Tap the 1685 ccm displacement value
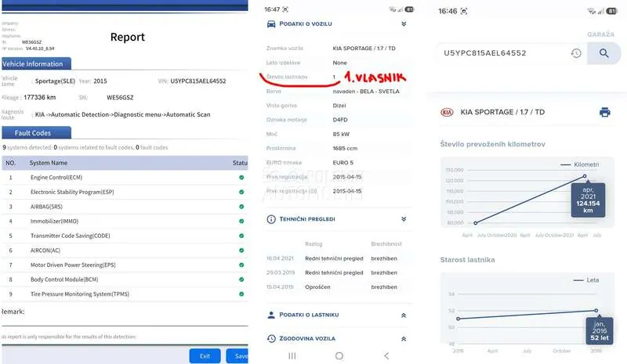 (345, 148)
